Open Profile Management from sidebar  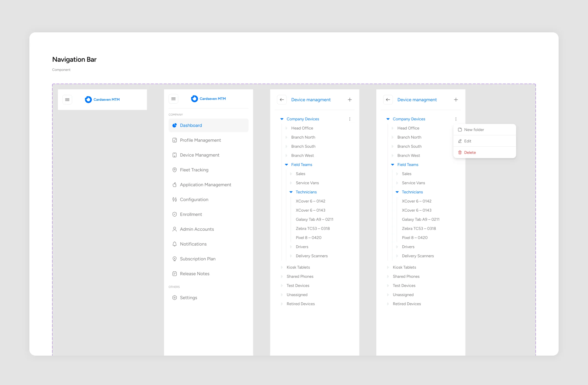[x=208, y=140]
